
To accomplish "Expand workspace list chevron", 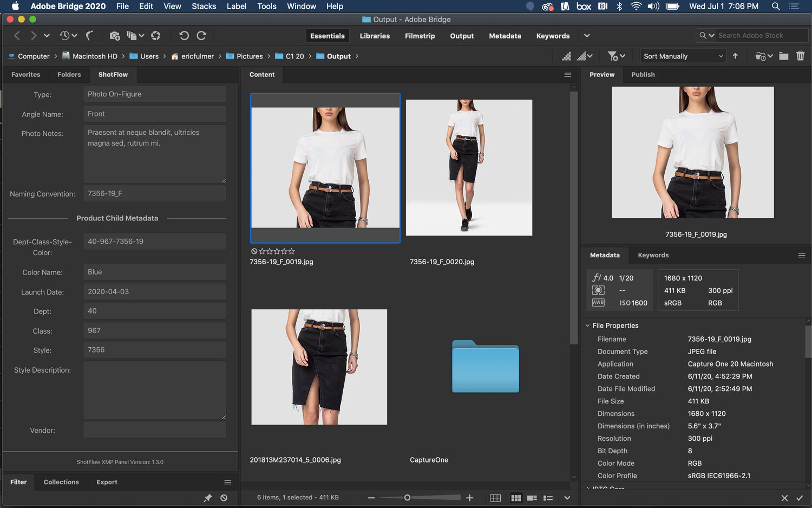I will tap(587, 36).
